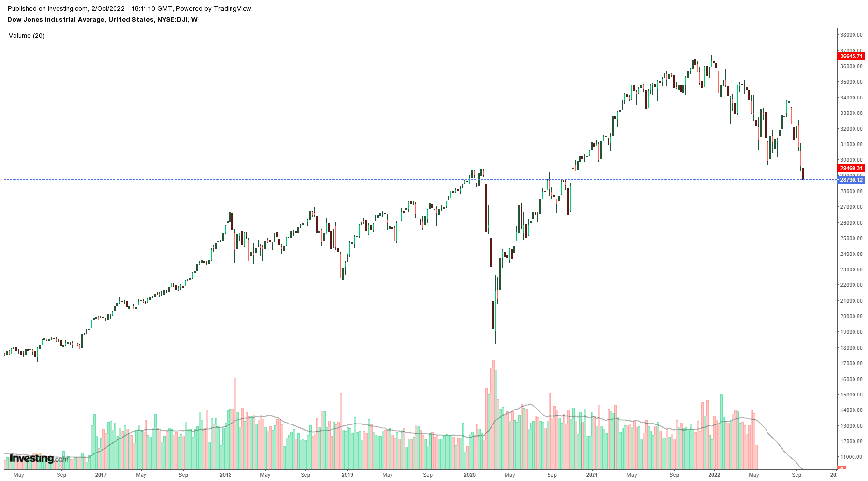
Task: Click the 20000.00 price axis label
Action: (851, 316)
